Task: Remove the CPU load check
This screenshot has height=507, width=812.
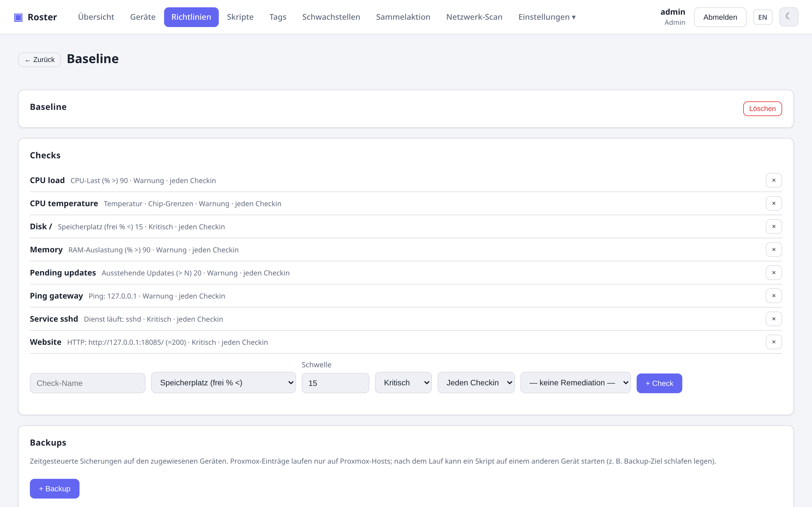Action: [x=774, y=180]
